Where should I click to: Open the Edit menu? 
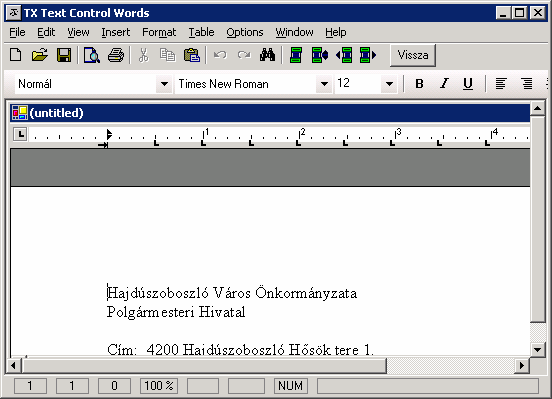[x=46, y=32]
